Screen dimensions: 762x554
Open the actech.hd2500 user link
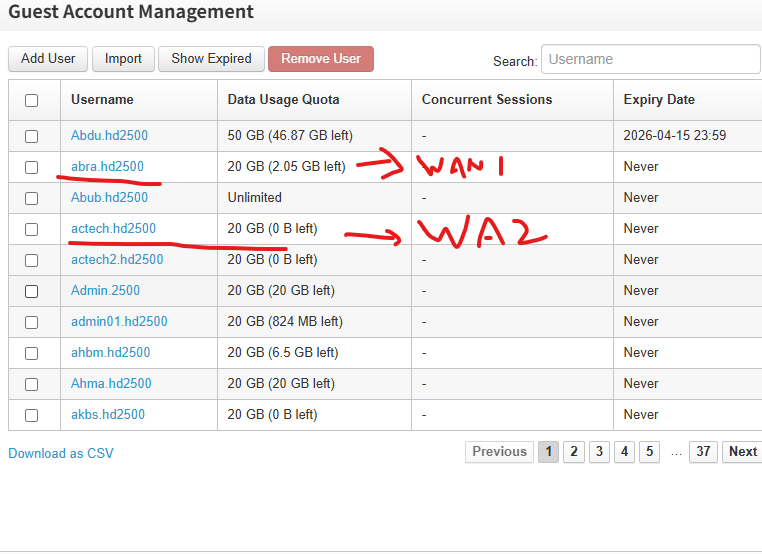coord(113,229)
